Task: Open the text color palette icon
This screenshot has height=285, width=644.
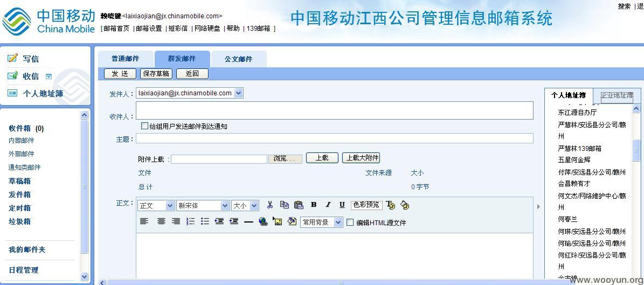Action: click(x=390, y=205)
